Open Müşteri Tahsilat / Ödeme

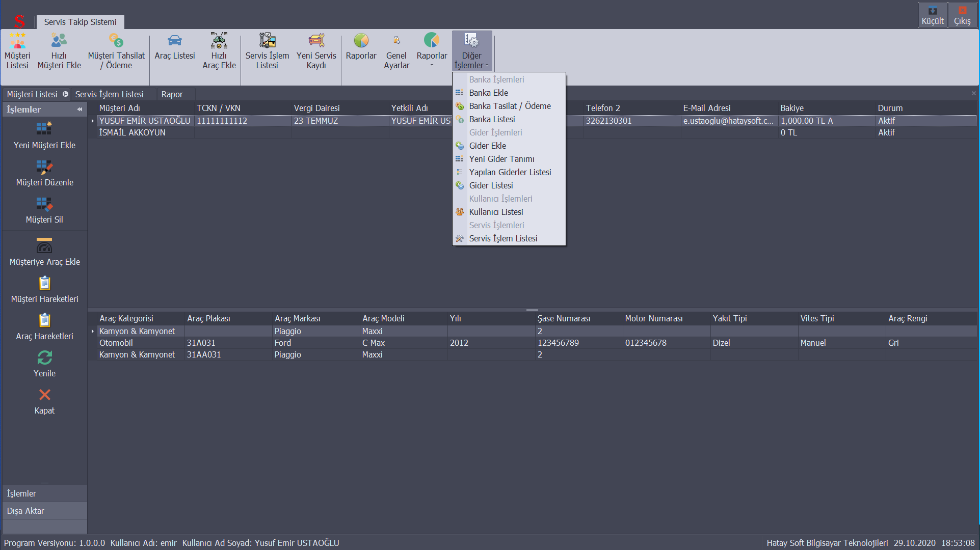tap(116, 51)
